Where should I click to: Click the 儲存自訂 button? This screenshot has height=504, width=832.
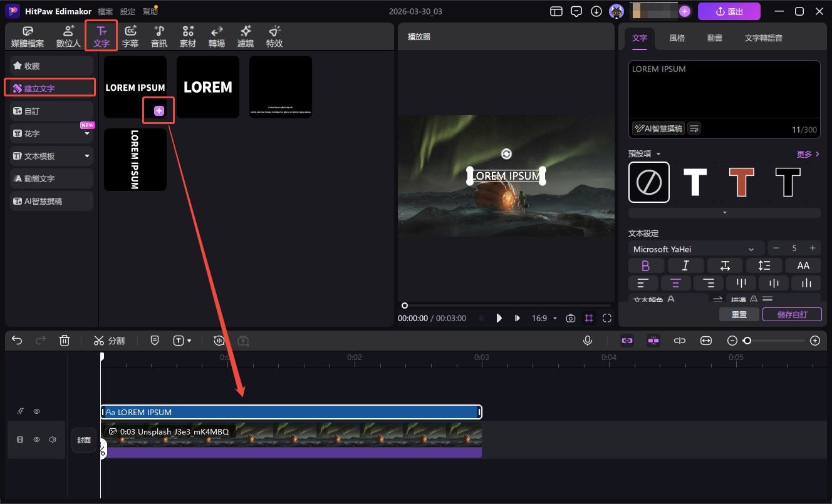tap(792, 314)
